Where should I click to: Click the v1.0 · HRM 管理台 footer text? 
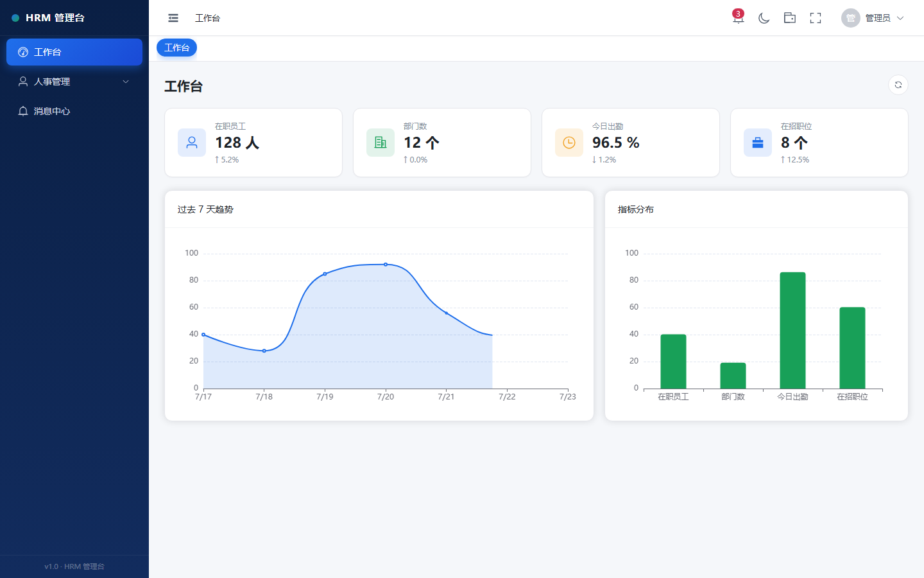coord(74,566)
